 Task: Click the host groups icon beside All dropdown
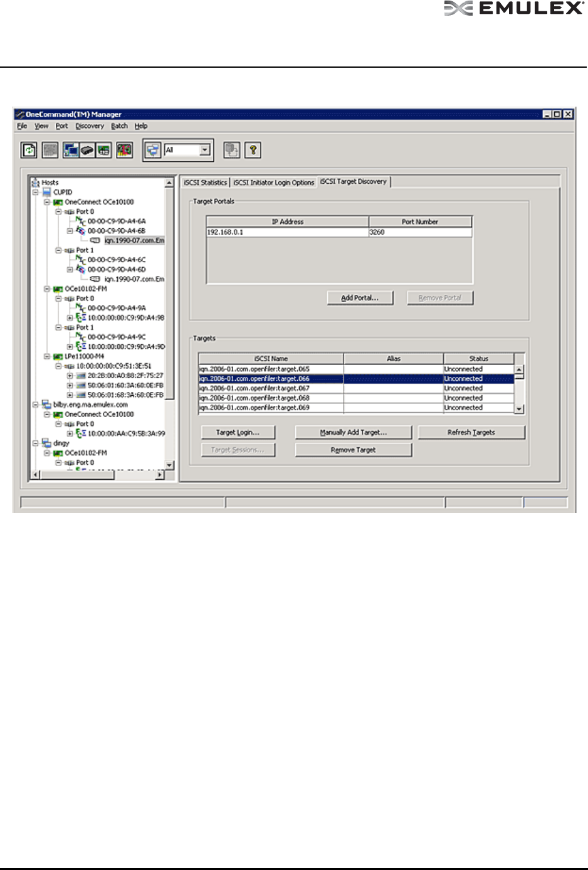pos(152,150)
